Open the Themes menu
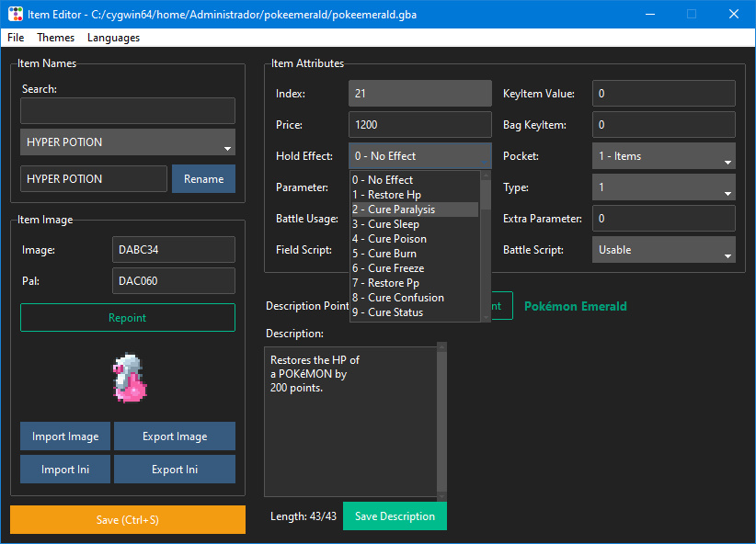This screenshot has height=544, width=756. tap(56, 38)
